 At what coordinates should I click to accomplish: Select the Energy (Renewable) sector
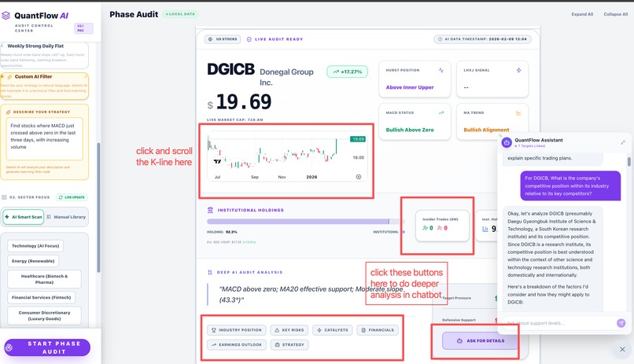pyautogui.click(x=33, y=261)
